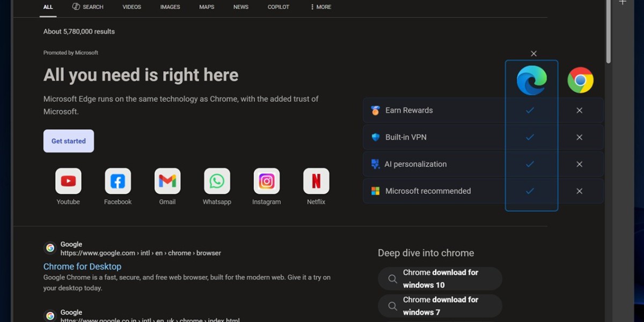Switch to the Videos tab
644x322 pixels.
(131, 7)
